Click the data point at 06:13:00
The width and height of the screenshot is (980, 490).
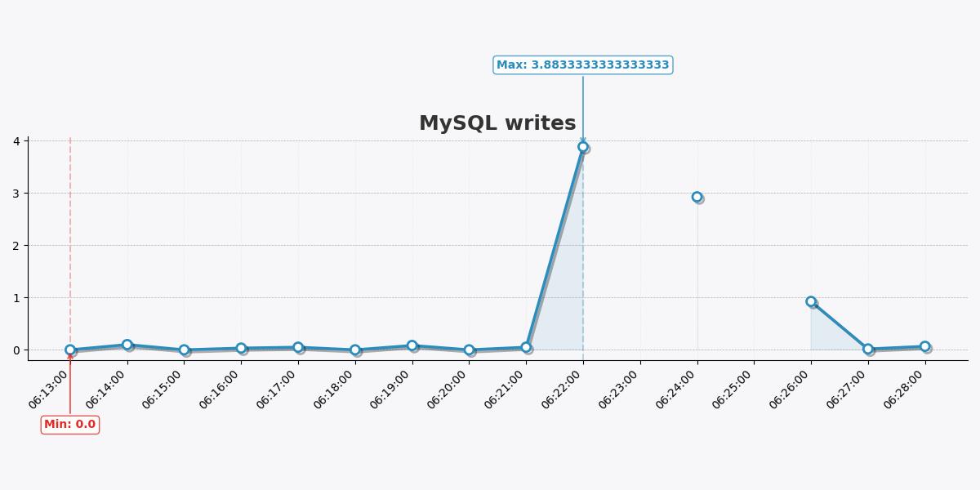(x=70, y=350)
